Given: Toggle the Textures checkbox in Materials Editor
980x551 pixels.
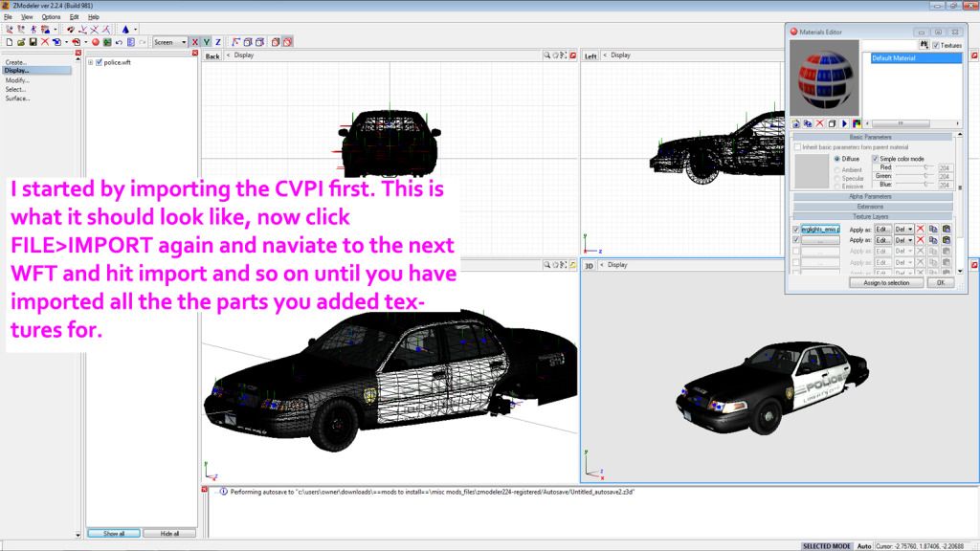Looking at the screenshot, I should pos(936,46).
